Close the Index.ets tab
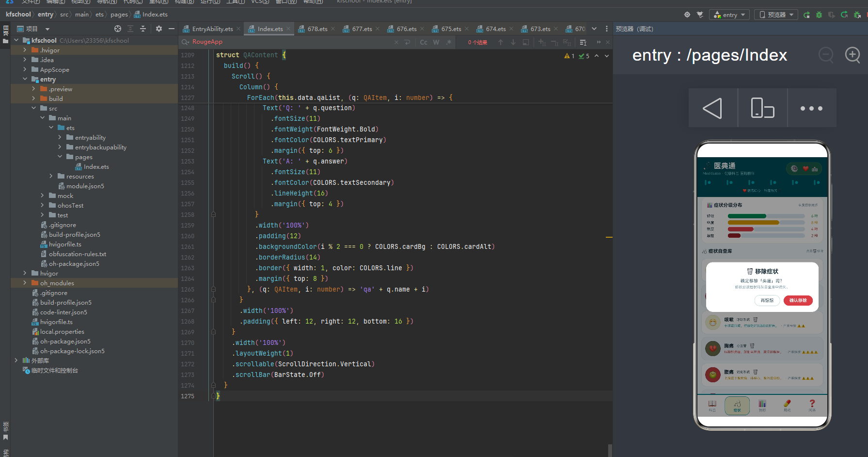Screen dimensions: 868x457 (x=288, y=29)
